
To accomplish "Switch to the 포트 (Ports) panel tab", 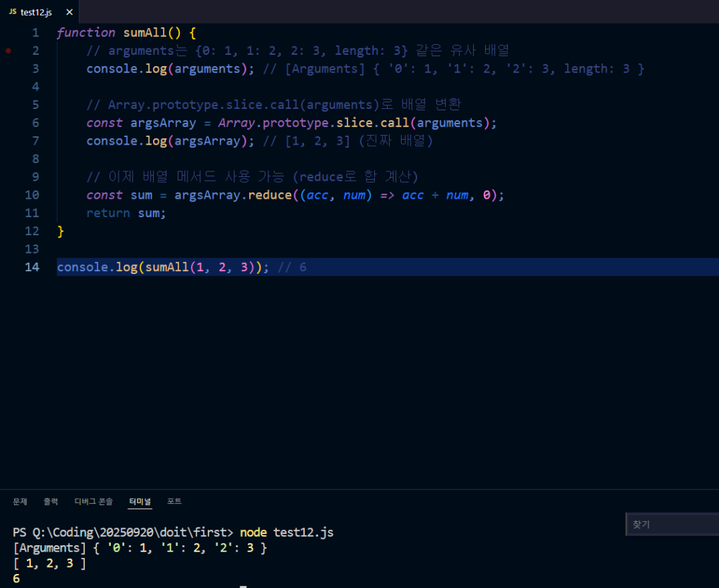I will 174,502.
